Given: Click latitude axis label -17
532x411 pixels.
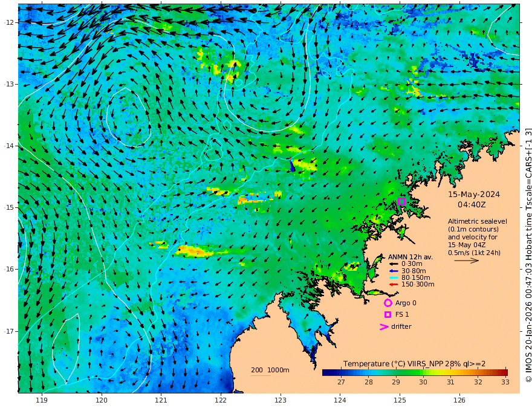Looking at the screenshot, I should coord(9,331).
